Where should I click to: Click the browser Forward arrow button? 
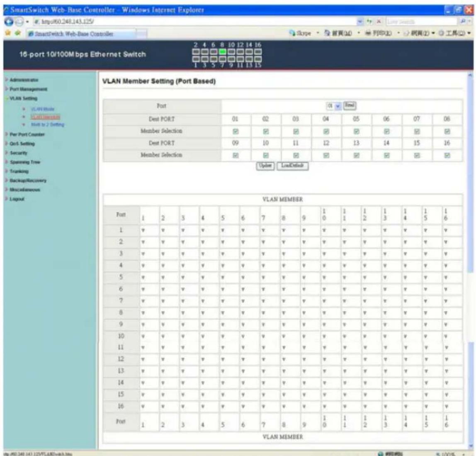[19, 22]
